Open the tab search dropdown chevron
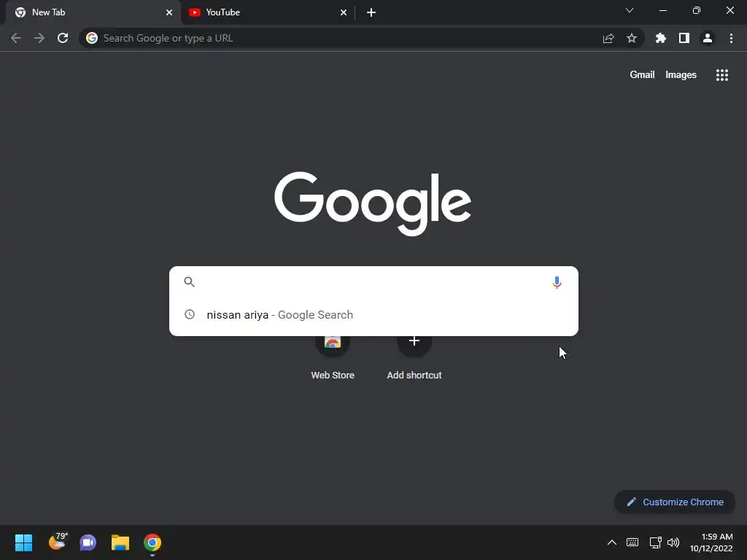The image size is (747, 560). tap(630, 10)
